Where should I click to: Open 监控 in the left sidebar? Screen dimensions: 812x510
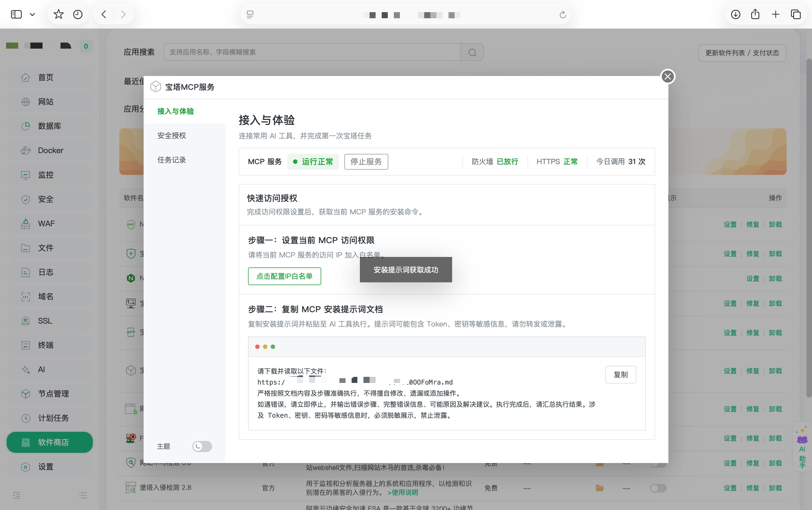pos(49,175)
